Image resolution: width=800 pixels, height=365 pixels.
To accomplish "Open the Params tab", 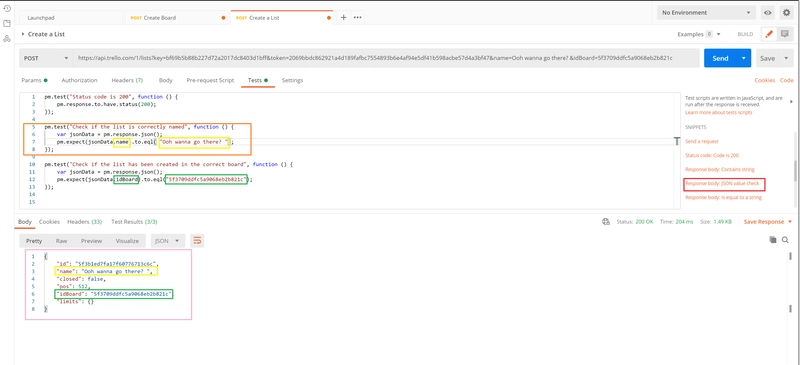I will click(34, 80).
